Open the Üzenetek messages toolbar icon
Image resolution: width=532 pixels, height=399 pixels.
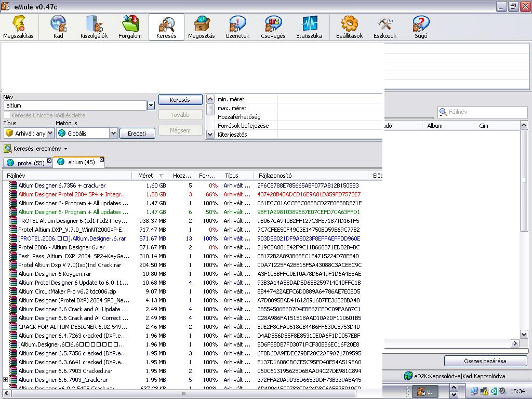tap(237, 27)
